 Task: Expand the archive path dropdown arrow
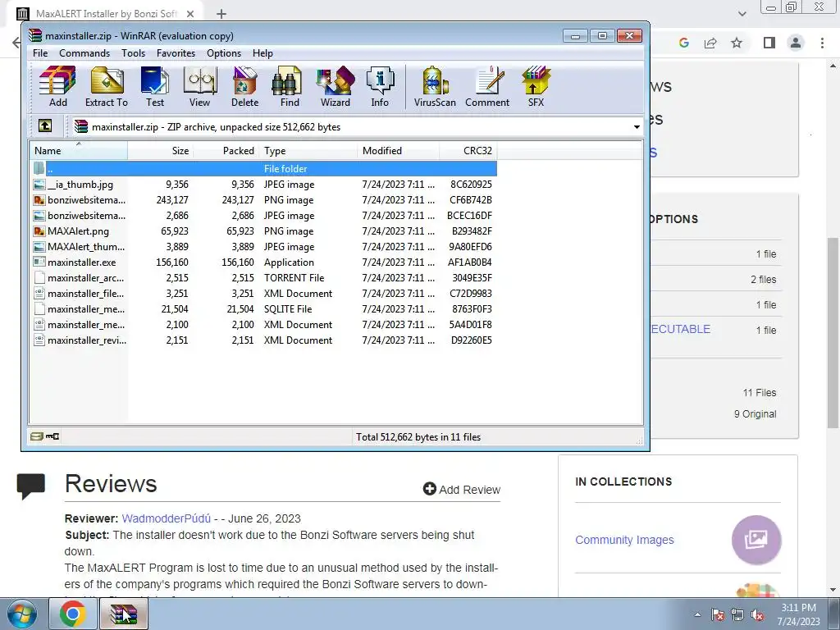(x=637, y=127)
